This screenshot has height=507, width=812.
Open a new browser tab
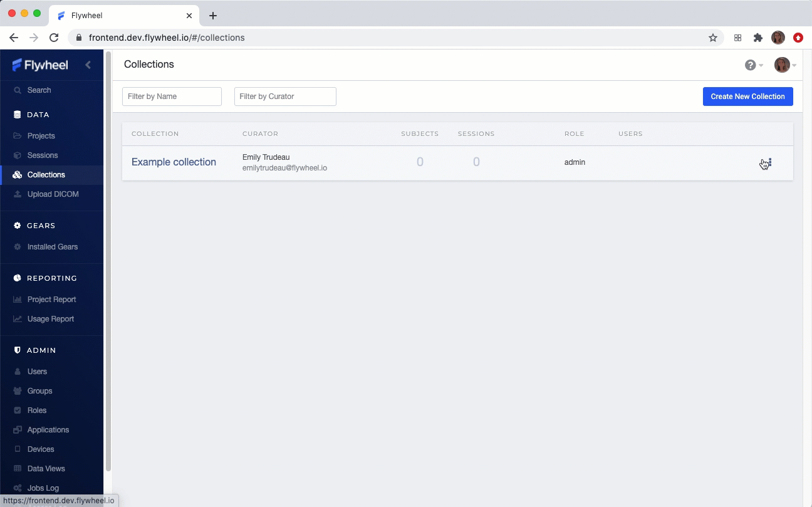point(213,16)
